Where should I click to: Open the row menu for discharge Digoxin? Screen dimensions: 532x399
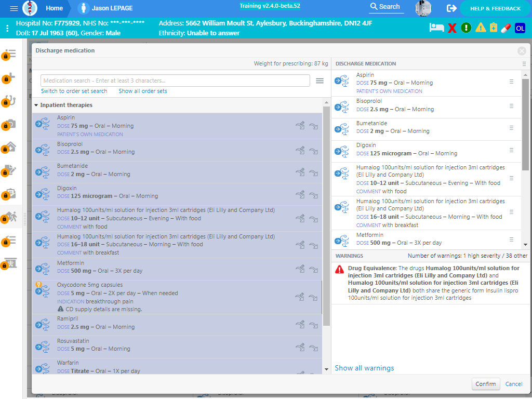coord(511,150)
